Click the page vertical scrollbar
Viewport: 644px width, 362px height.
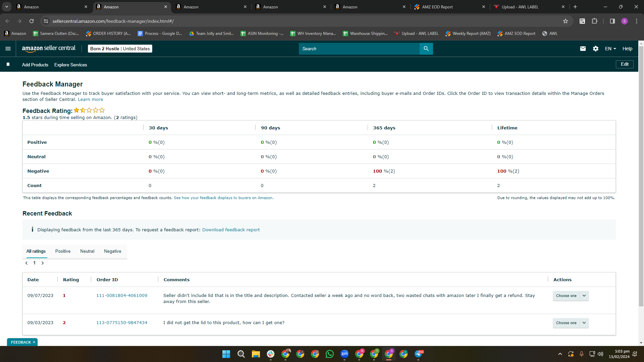(x=641, y=177)
